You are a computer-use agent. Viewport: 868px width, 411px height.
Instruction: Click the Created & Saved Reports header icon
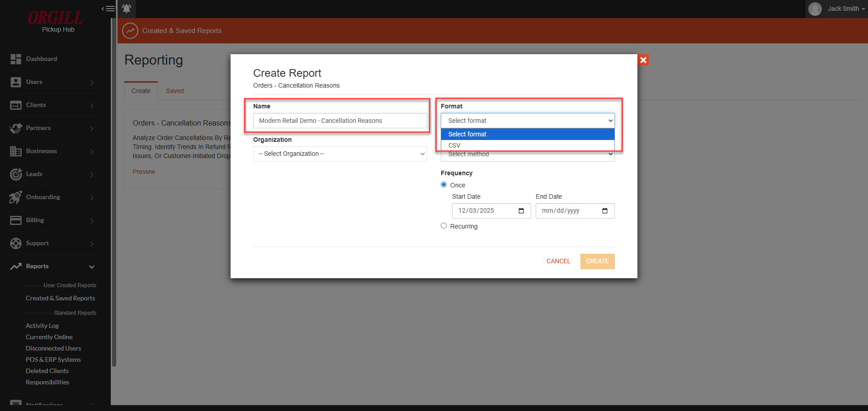(130, 31)
